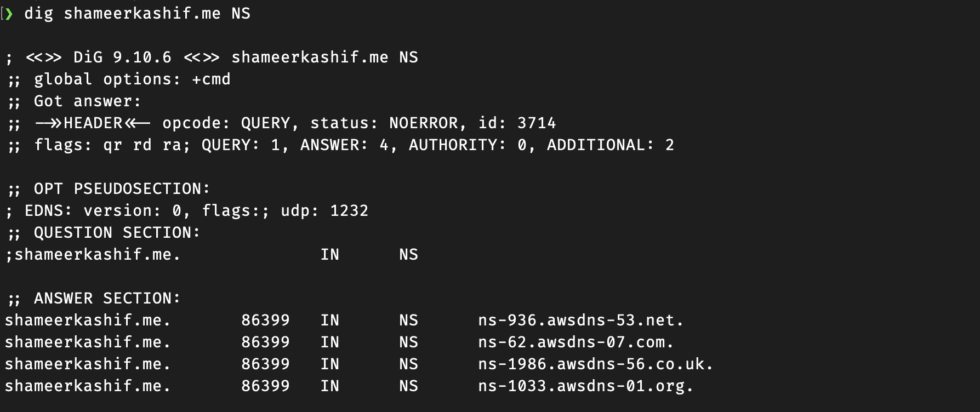Click the ANSWER SECTION heading
Image resolution: width=980 pixels, height=412 pixels.
click(107, 299)
